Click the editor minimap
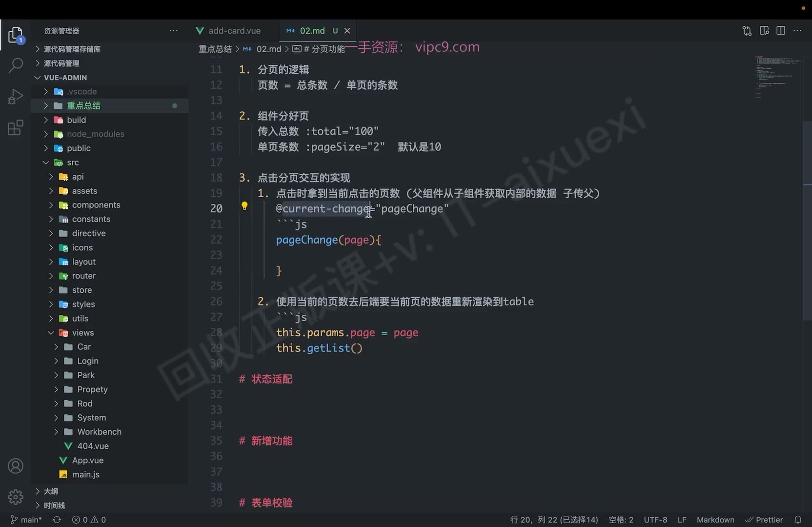Screen dimensions: 812x527 coord(778,78)
